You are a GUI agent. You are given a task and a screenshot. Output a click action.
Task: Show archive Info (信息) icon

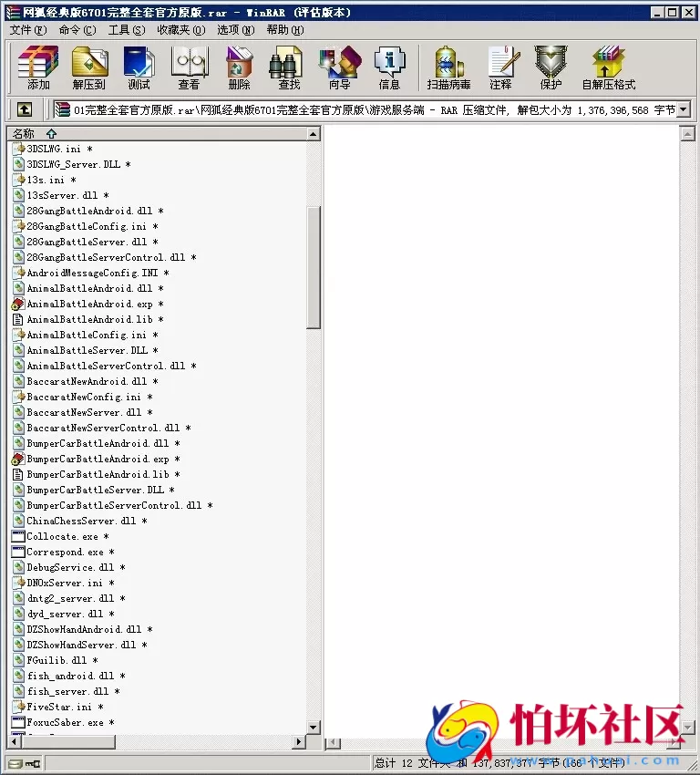(x=389, y=67)
